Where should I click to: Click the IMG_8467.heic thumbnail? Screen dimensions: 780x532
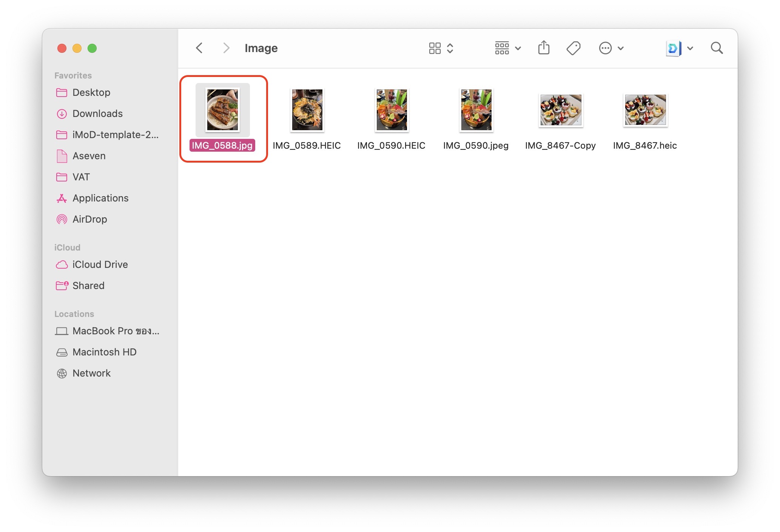pos(645,110)
